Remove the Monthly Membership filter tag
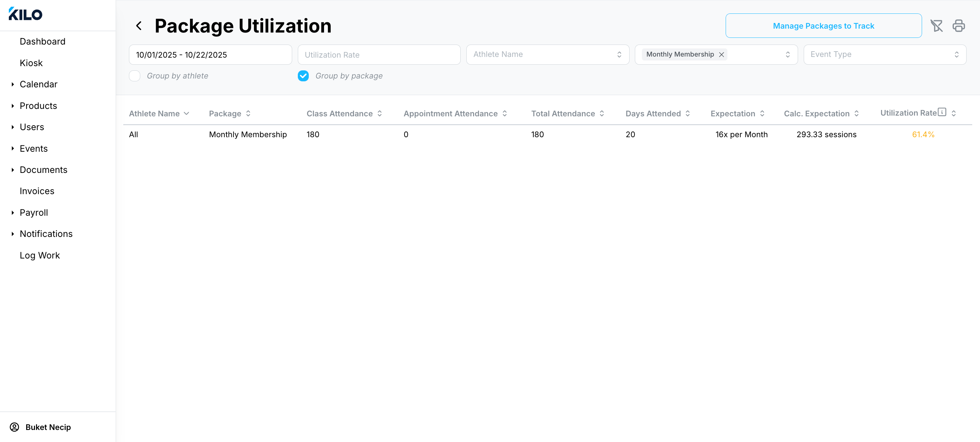The height and width of the screenshot is (442, 980). 721,54
